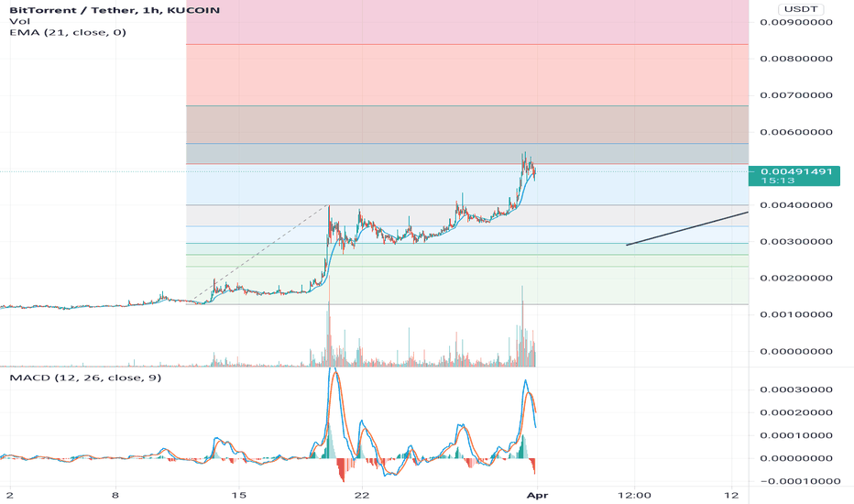Viewport: 854px width, 504px height.
Task: Click the 0.00700000 price axis label
Action: coord(796,95)
